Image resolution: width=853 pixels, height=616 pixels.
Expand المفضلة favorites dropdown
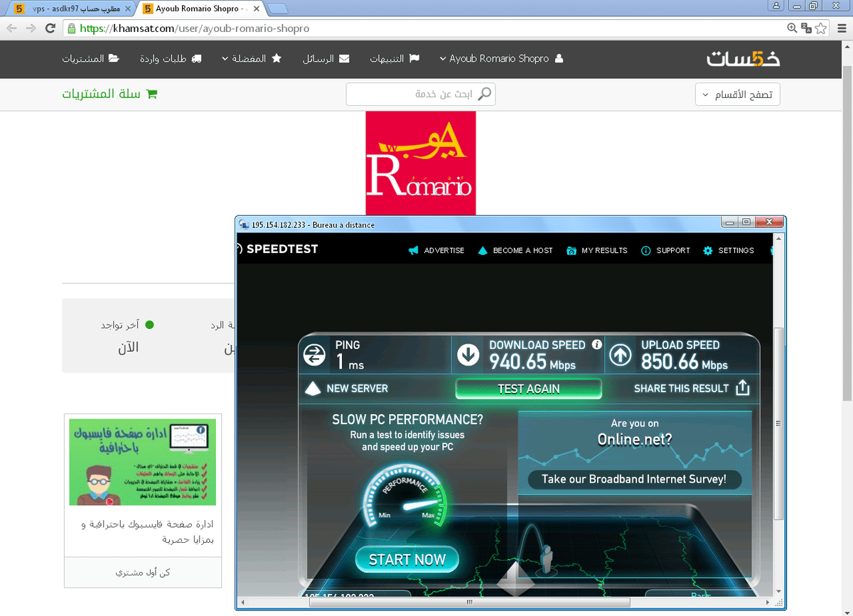[252, 58]
